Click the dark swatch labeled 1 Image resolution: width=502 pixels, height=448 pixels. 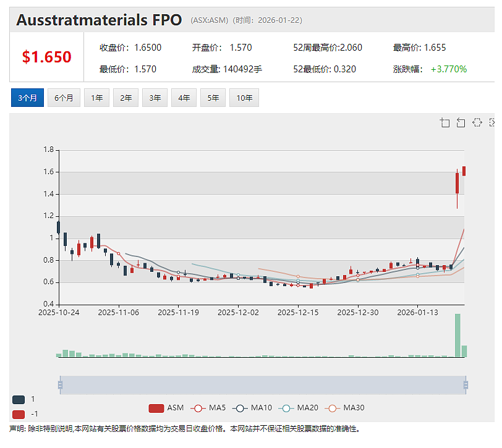pos(19,399)
